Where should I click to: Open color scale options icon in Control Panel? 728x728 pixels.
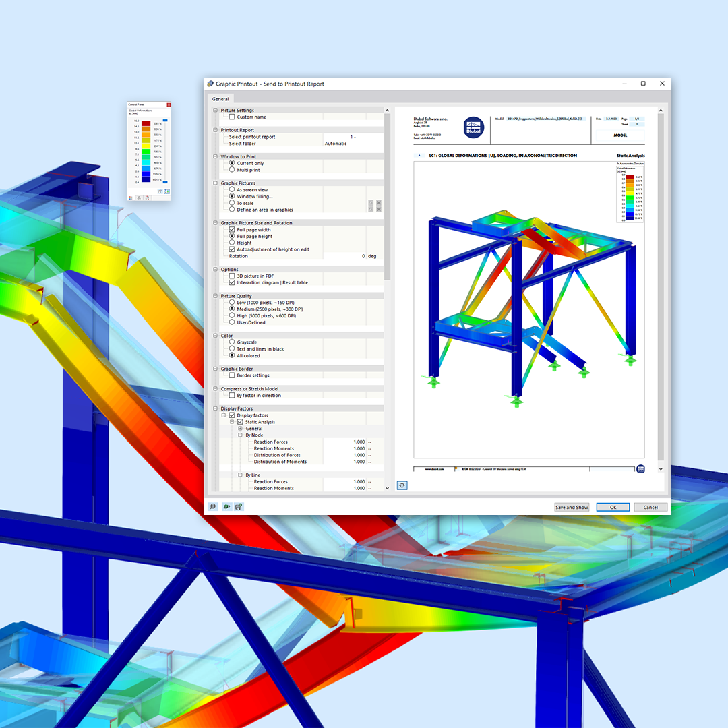(160, 191)
